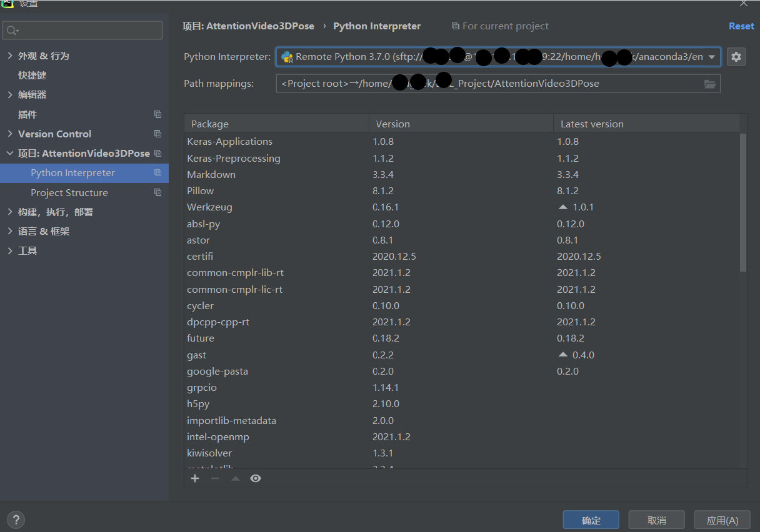Click the search magnifier icon in settings
This screenshot has width=760, height=532.
pyautogui.click(x=12, y=30)
